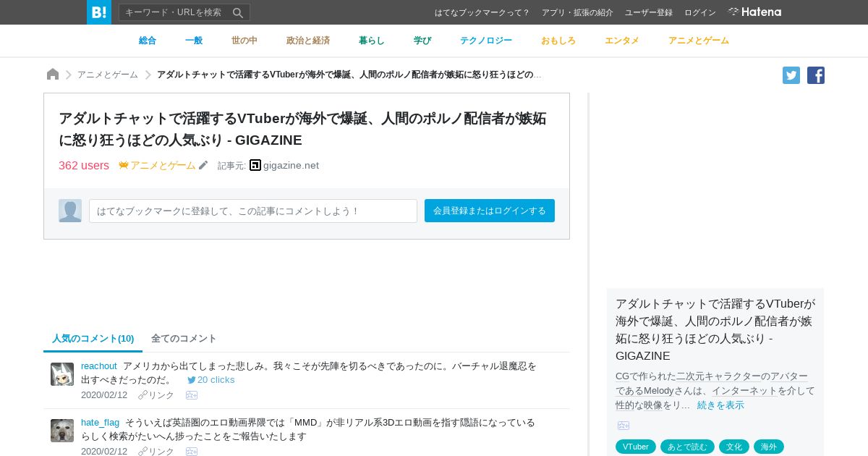Open the はてなブックマークって？ link
868x456 pixels.
click(x=482, y=12)
